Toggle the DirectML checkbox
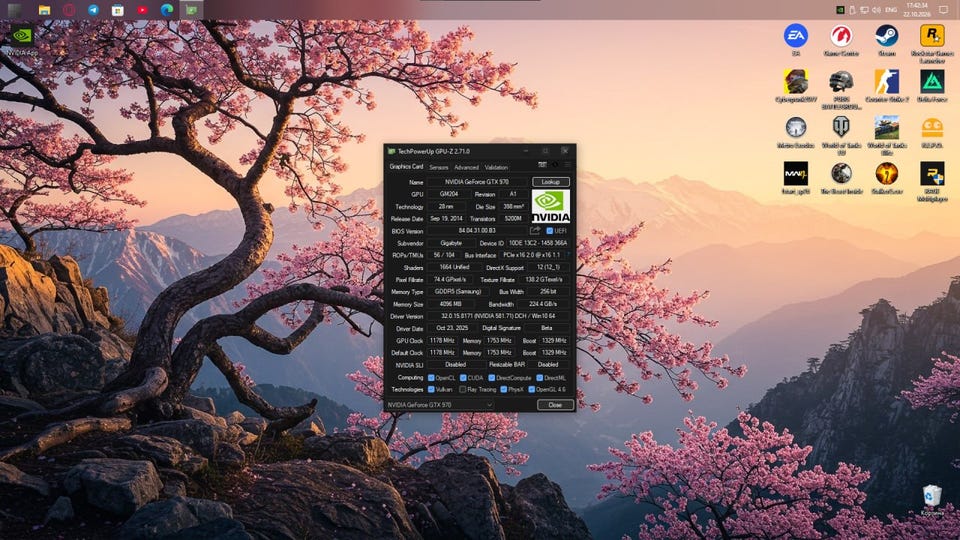The width and height of the screenshot is (960, 540). click(540, 378)
